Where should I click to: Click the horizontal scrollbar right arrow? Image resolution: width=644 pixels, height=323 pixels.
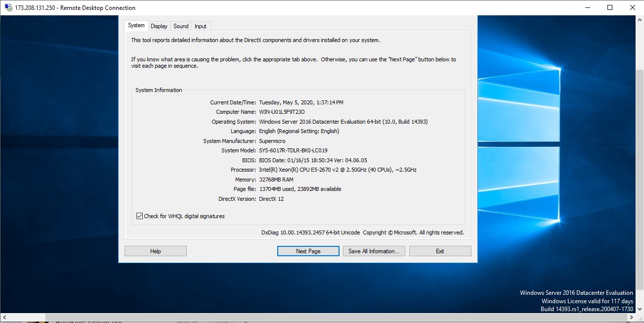[631, 317]
